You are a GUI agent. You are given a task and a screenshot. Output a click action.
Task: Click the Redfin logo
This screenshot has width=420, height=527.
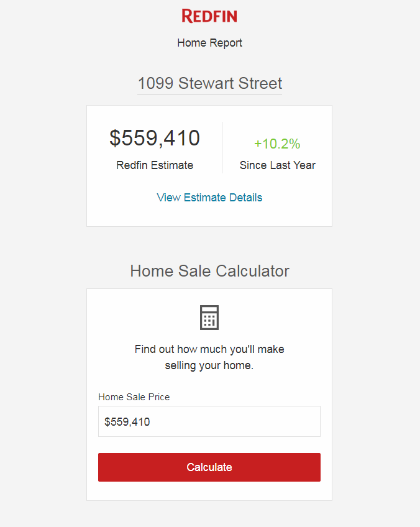209,16
